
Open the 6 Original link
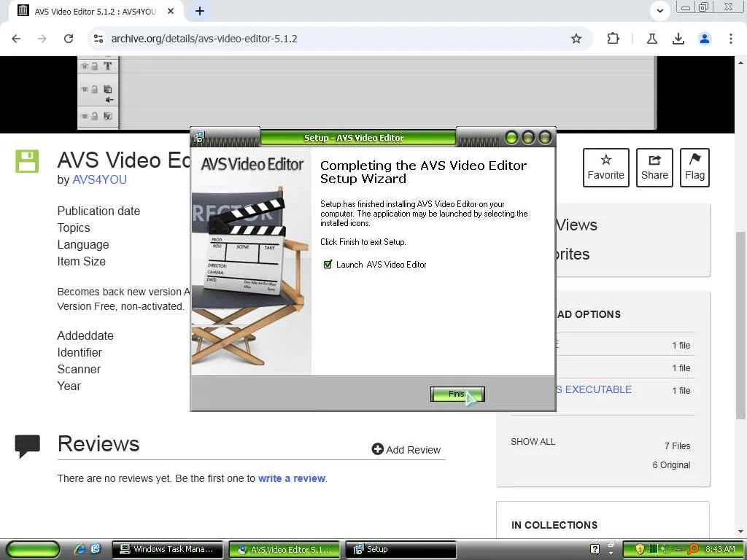tap(671, 464)
